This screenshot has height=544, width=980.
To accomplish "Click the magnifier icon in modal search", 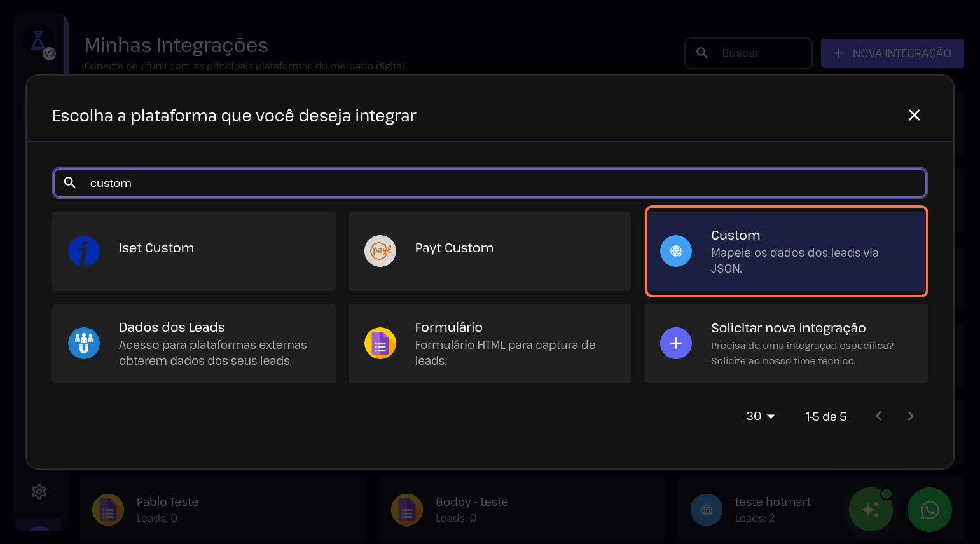I will pyautogui.click(x=70, y=183).
